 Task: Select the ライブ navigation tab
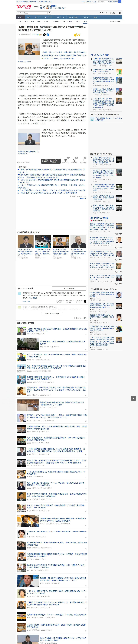coord(37,17)
